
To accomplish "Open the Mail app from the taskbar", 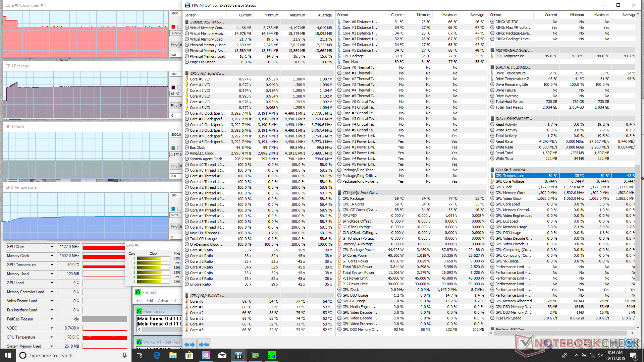I will (222, 355).
